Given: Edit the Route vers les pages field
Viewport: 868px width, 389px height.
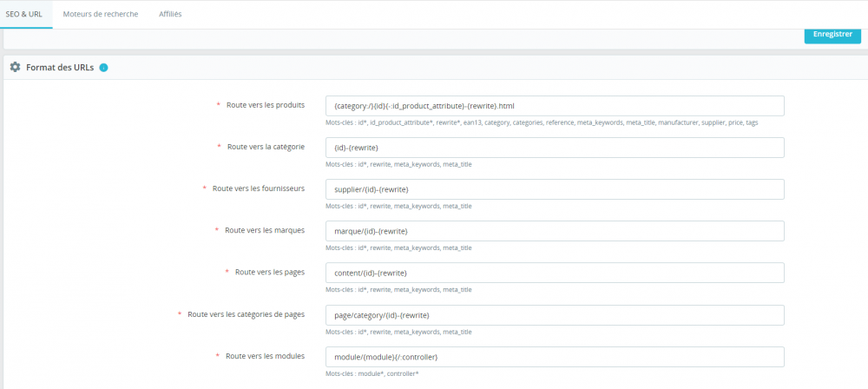Looking at the screenshot, I should [555, 273].
